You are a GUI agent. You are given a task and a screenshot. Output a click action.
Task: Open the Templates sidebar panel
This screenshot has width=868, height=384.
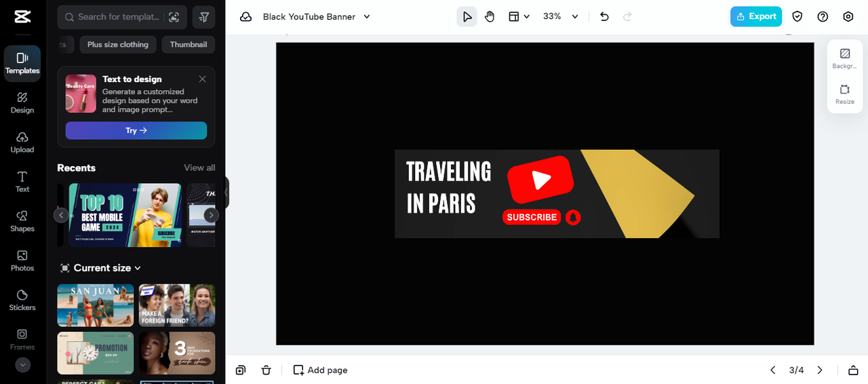point(22,64)
